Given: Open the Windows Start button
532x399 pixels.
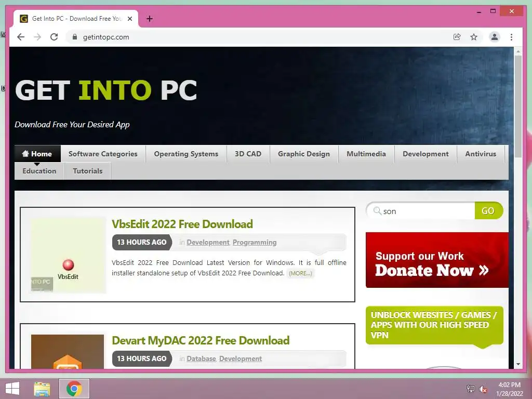Looking at the screenshot, I should coord(12,389).
